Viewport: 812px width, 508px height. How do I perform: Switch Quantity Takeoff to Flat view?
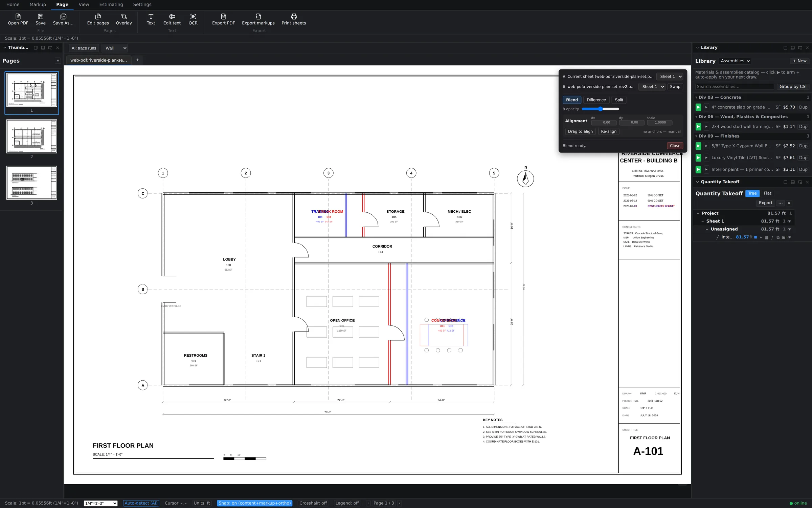tap(767, 193)
